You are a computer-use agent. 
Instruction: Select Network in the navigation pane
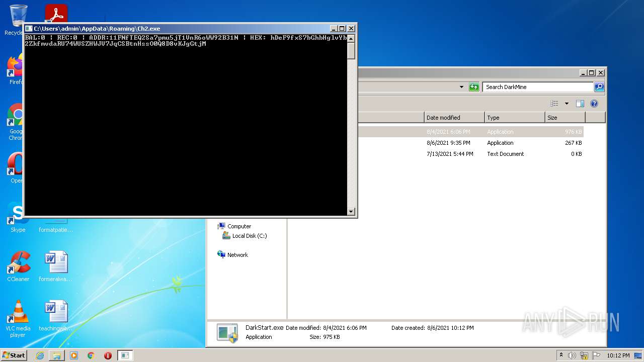tap(237, 255)
